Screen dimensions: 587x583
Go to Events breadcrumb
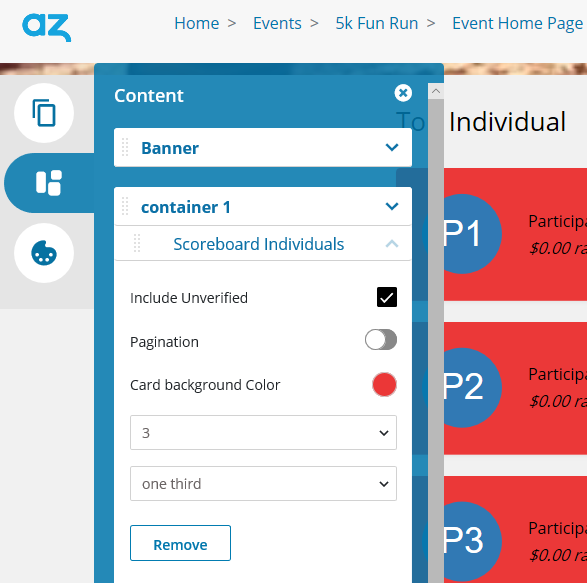pos(277,23)
